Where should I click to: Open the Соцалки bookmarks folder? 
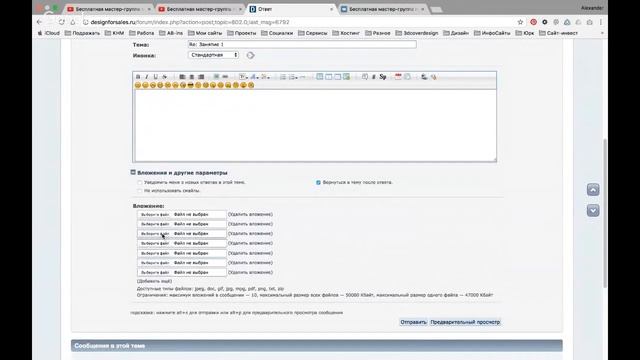(277, 33)
